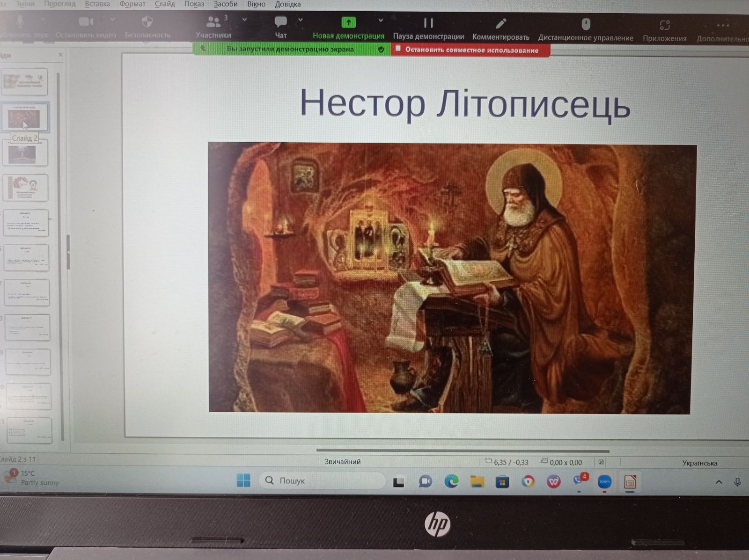Open the Перегляд menu

(x=59, y=4)
